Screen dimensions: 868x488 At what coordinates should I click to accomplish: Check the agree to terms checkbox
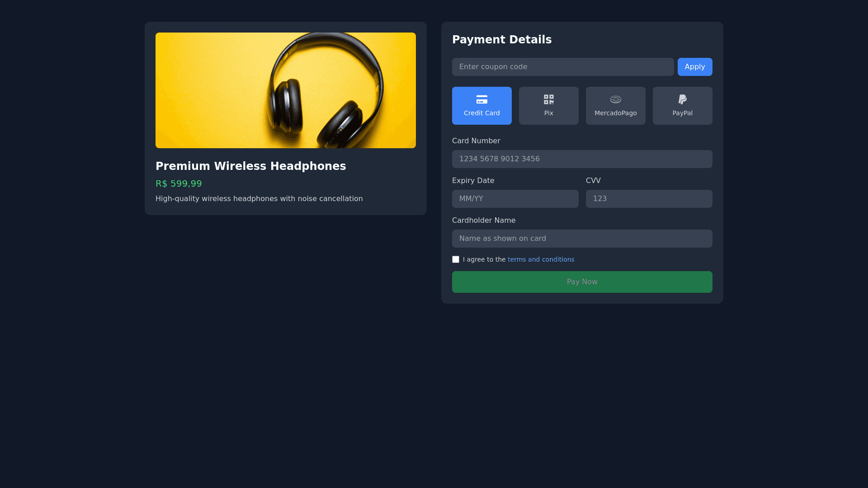click(x=456, y=259)
